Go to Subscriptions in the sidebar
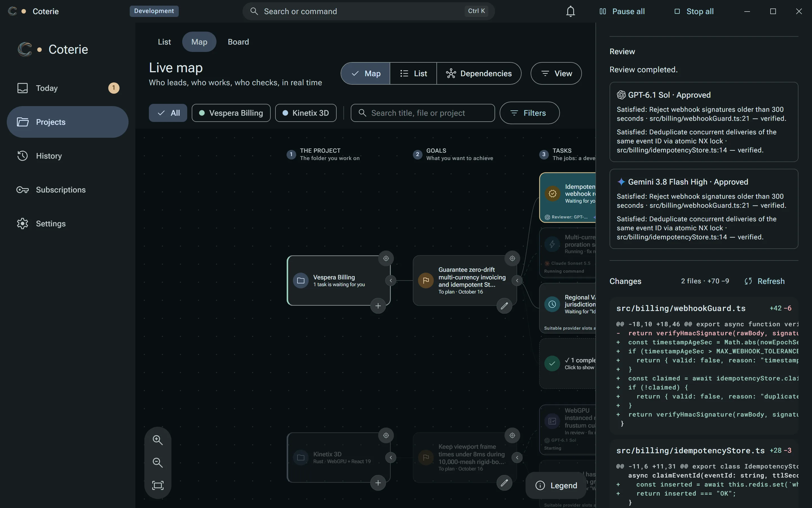This screenshot has height=508, width=812. click(x=68, y=190)
